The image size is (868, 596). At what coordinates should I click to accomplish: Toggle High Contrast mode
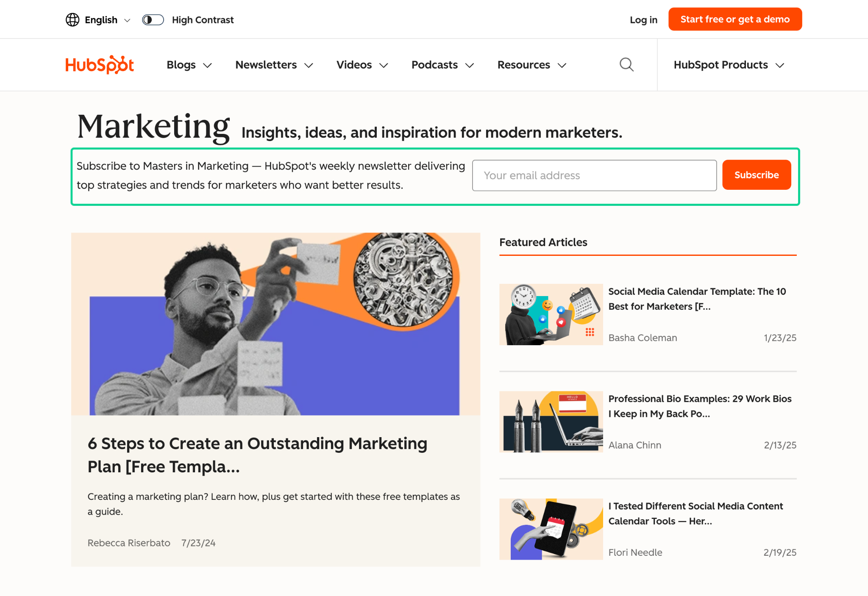click(153, 19)
